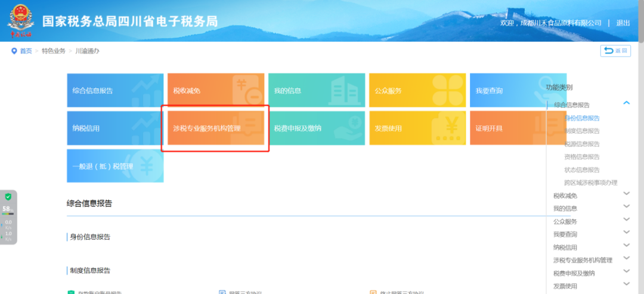Open the 涉税专业服务机构管理 tile
This screenshot has width=644, height=294.
[216, 128]
